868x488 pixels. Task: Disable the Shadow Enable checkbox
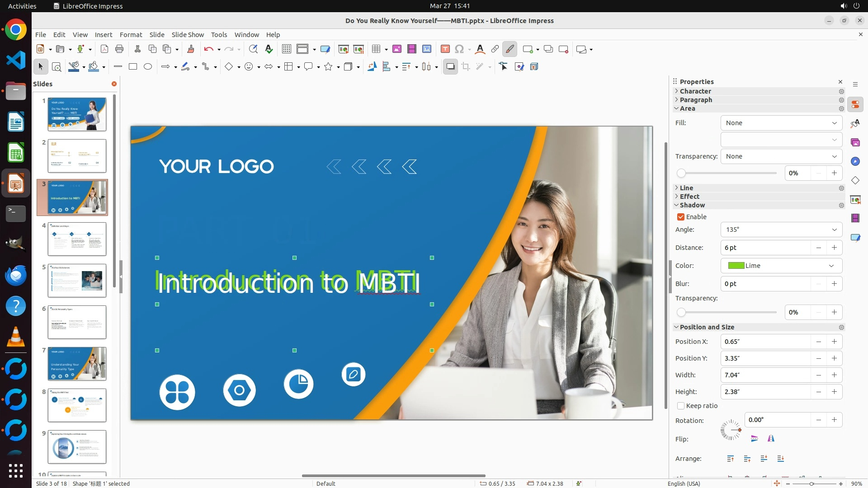tap(681, 217)
